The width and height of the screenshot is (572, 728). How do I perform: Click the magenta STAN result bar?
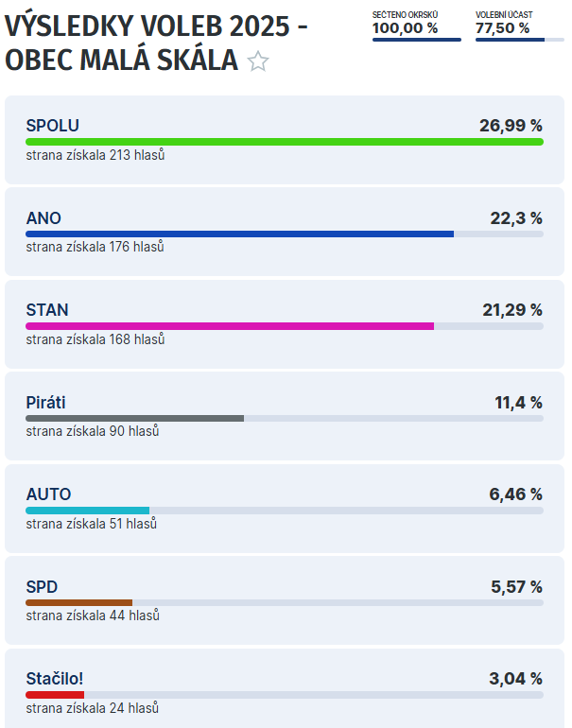(229, 326)
